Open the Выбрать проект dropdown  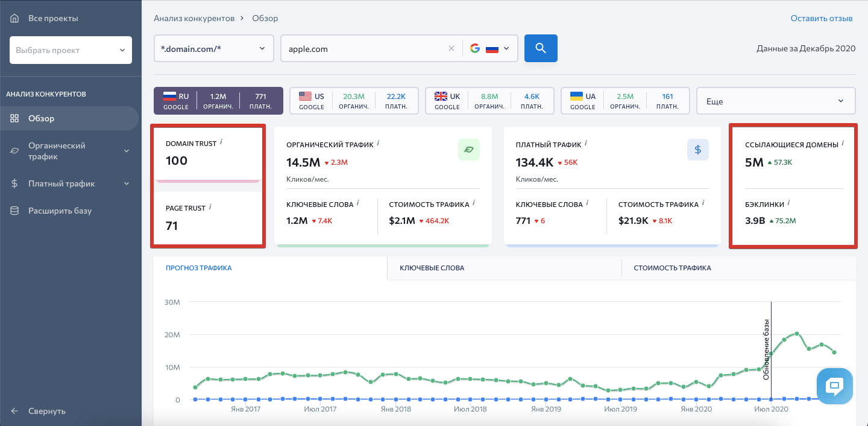pos(71,50)
